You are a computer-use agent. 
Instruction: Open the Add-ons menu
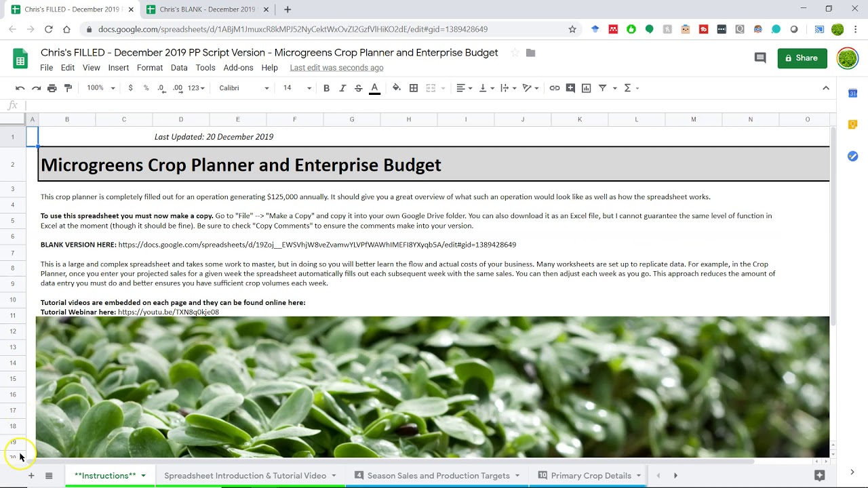coord(238,68)
